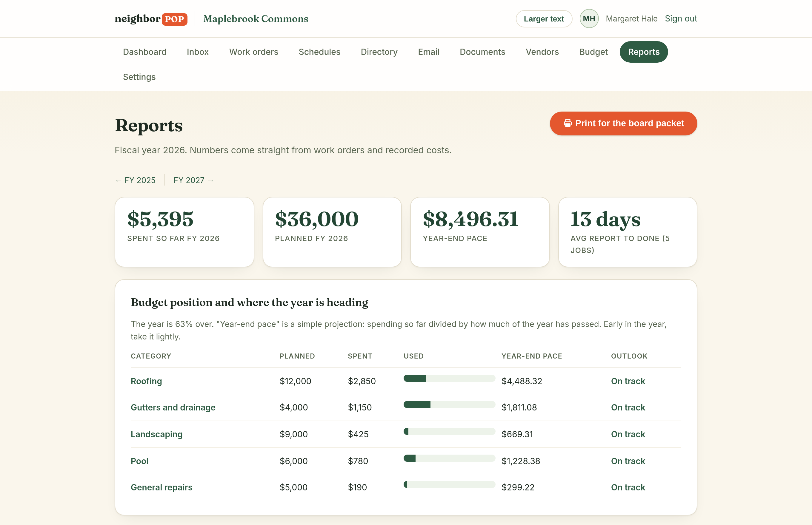
Task: Select Gutters spent value $1,150
Action: (x=360, y=407)
